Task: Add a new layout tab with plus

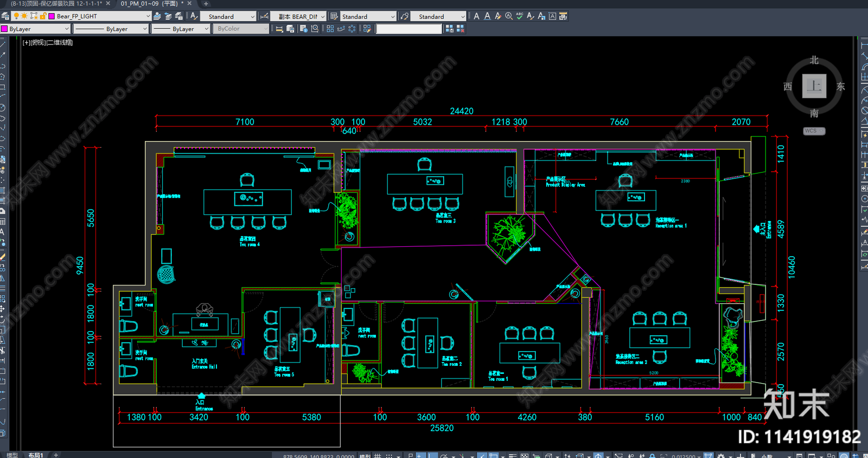Action: (x=55, y=455)
